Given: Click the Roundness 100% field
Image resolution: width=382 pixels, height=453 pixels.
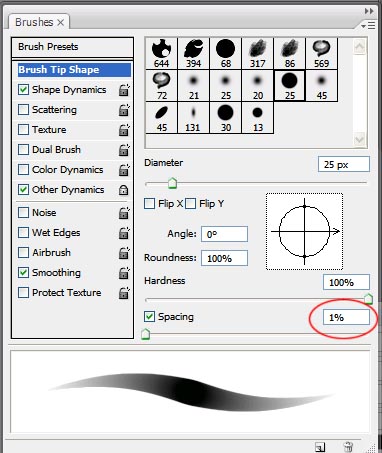Looking at the screenshot, I should [224, 258].
